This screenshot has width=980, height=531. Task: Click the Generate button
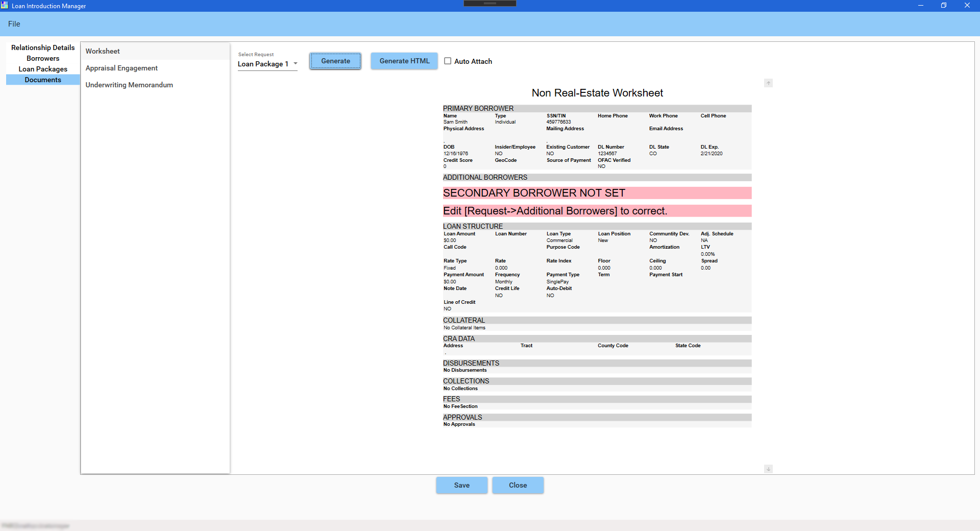click(335, 61)
